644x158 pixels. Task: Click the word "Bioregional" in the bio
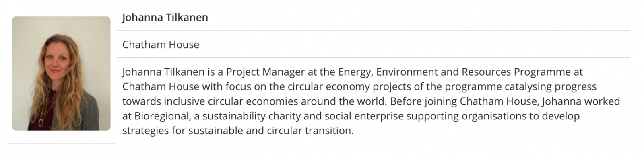[162, 116]
